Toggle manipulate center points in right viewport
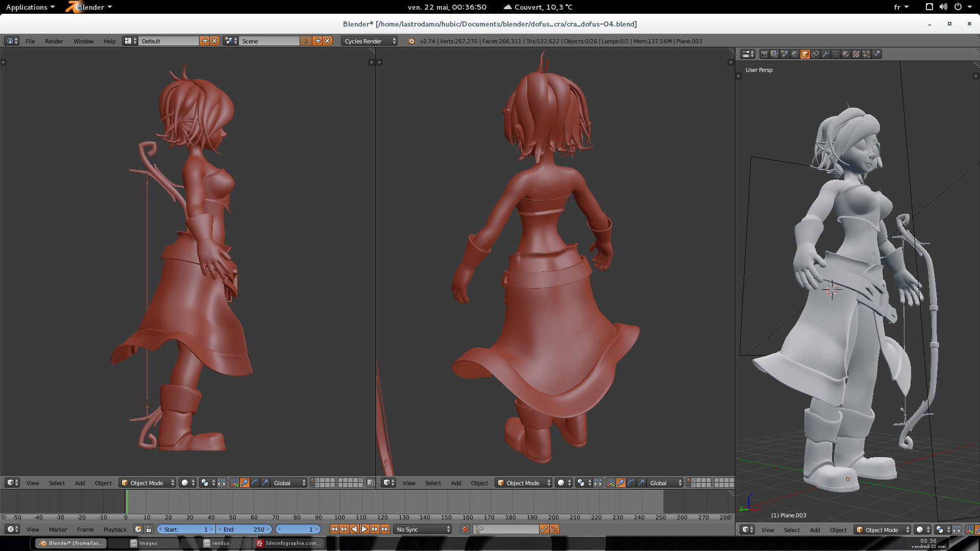 957,530
